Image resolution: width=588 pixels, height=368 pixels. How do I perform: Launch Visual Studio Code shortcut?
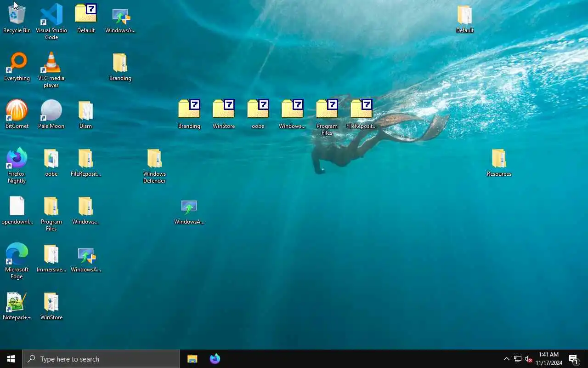[x=51, y=22]
